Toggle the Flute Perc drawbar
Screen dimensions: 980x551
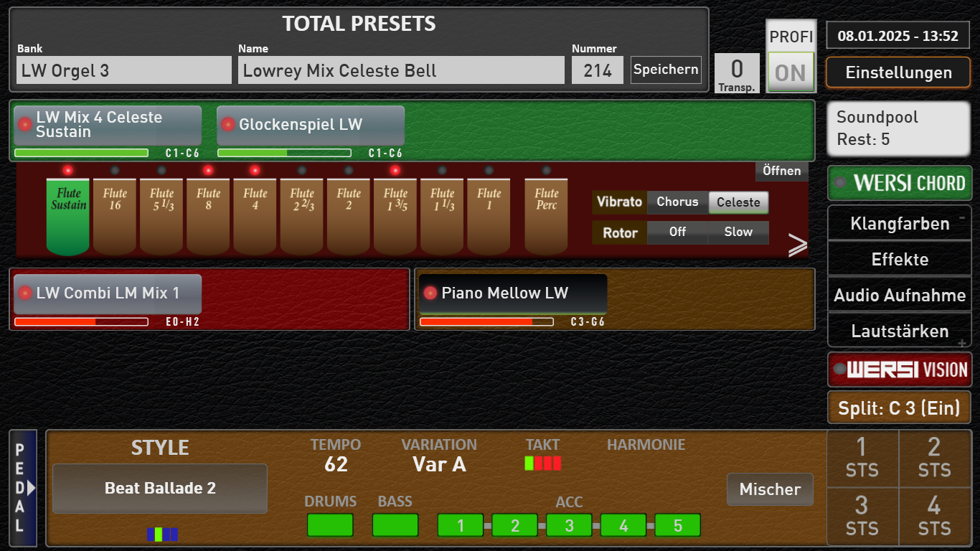[x=546, y=215]
